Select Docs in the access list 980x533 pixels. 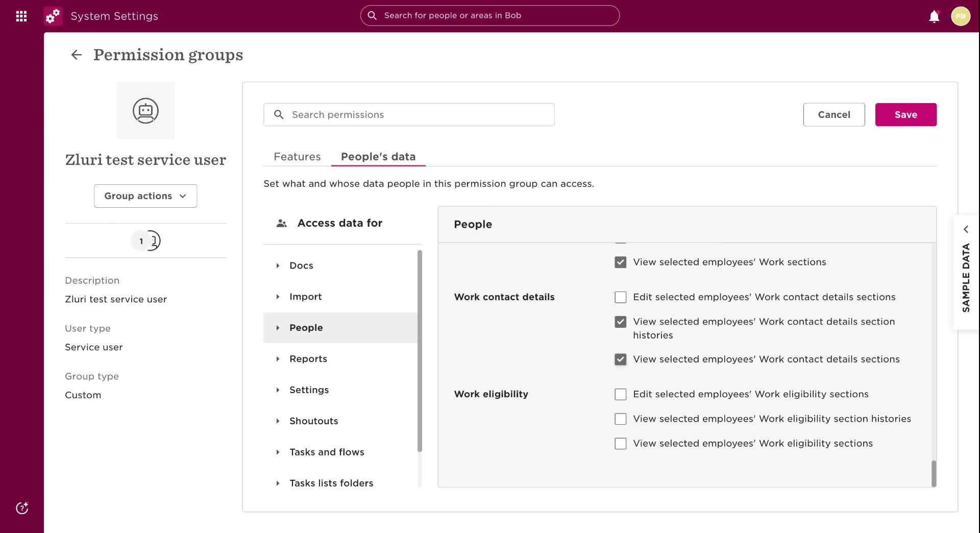(301, 265)
